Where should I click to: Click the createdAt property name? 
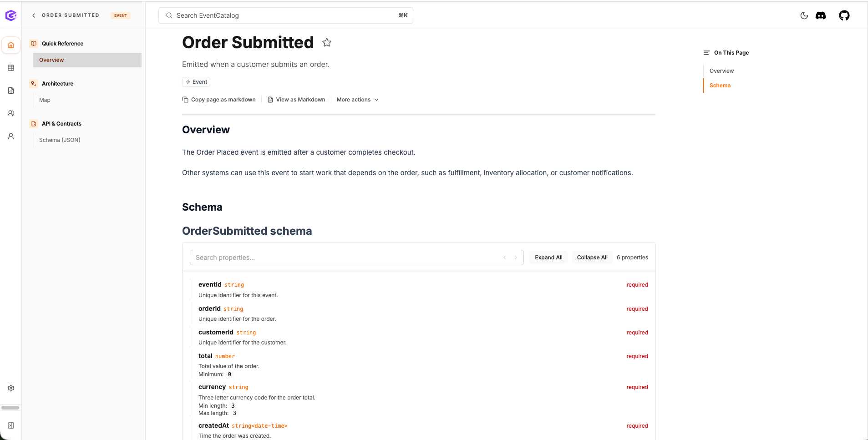coord(213,425)
